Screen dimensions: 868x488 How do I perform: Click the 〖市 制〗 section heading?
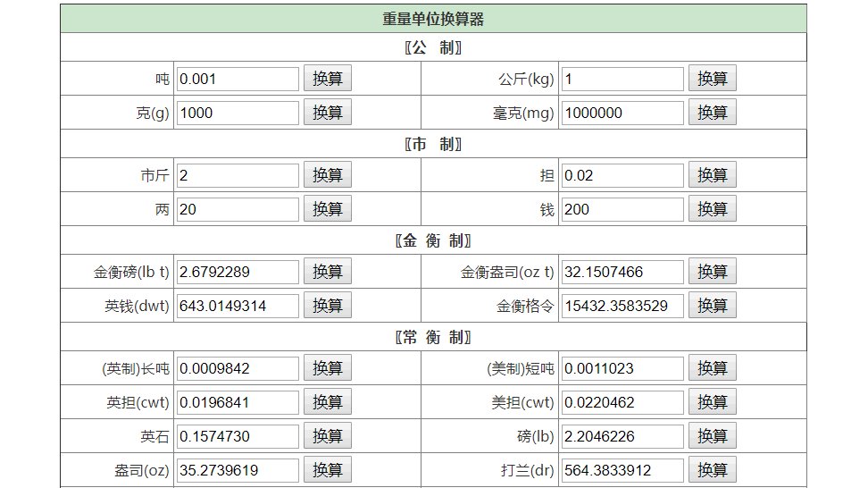coord(433,144)
